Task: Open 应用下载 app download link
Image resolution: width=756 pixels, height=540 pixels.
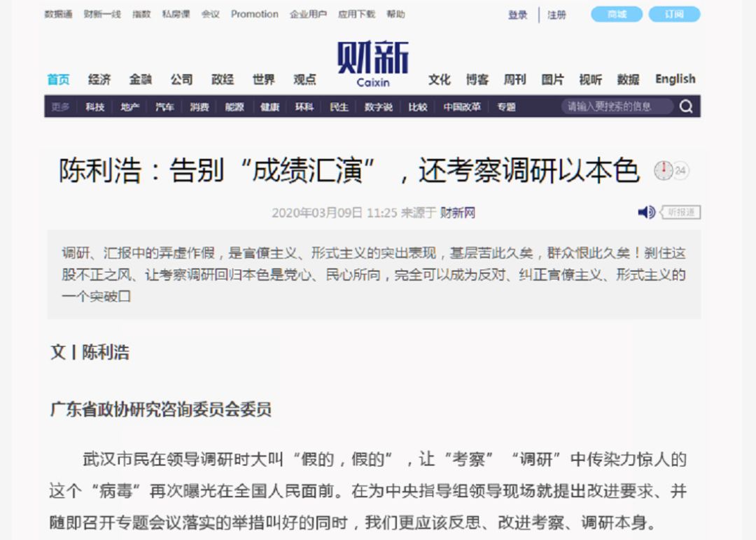Action: (x=356, y=14)
